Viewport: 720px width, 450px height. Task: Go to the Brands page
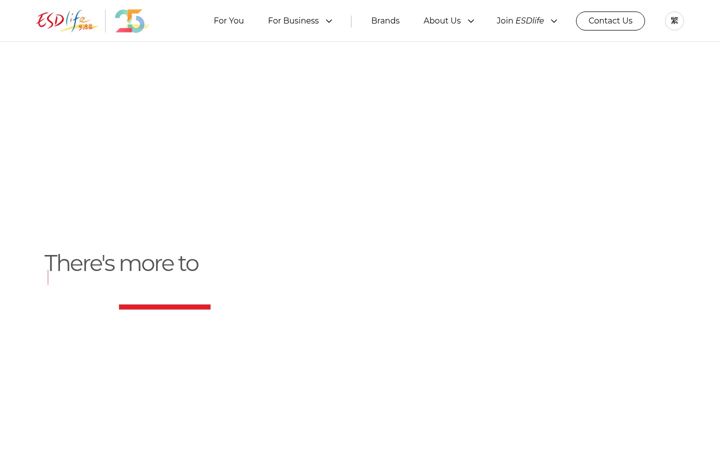coord(385,21)
